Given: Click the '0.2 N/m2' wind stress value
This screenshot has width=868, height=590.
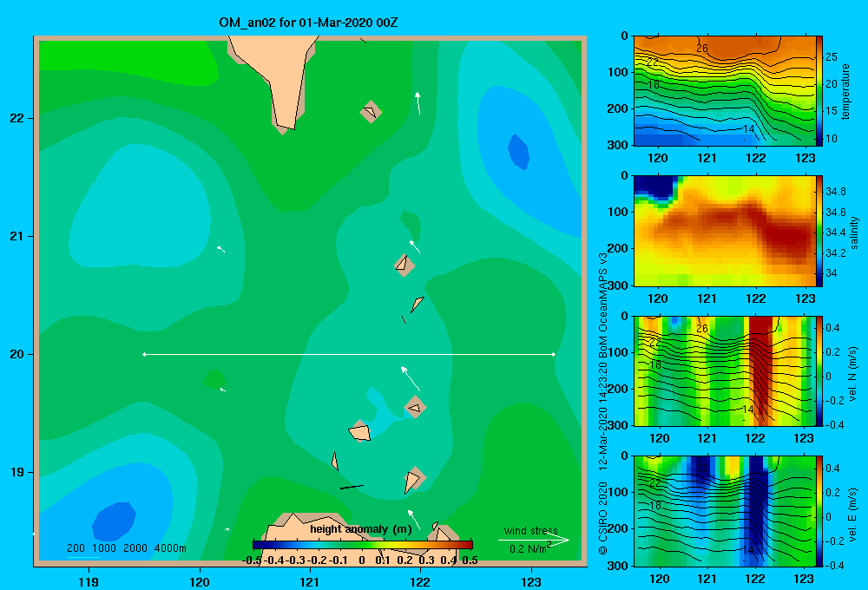Looking at the screenshot, I should (x=530, y=548).
